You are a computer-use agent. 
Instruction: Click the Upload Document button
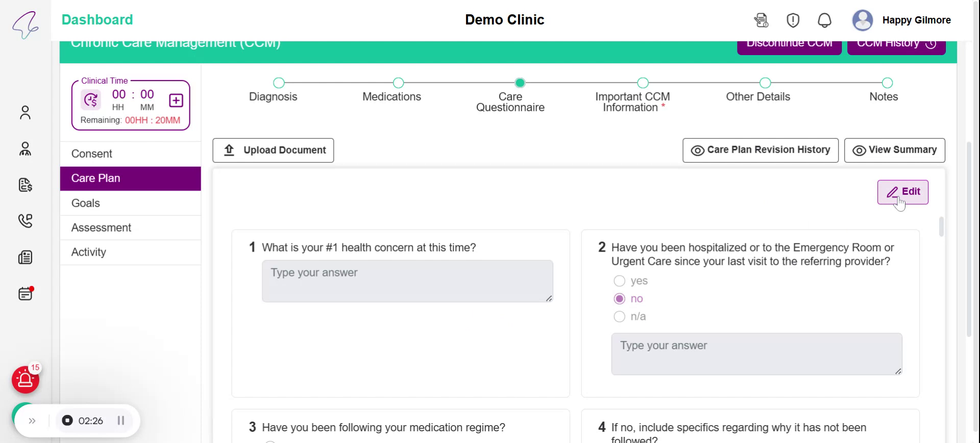pyautogui.click(x=273, y=150)
